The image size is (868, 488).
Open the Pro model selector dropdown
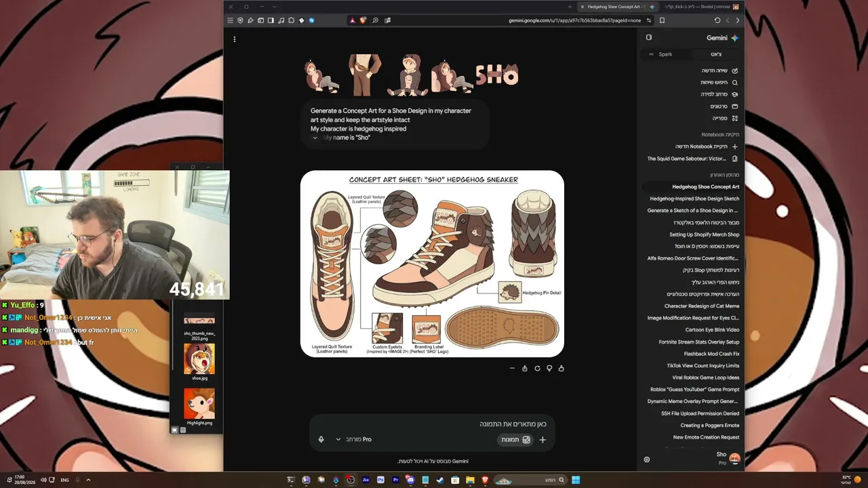pos(354,439)
